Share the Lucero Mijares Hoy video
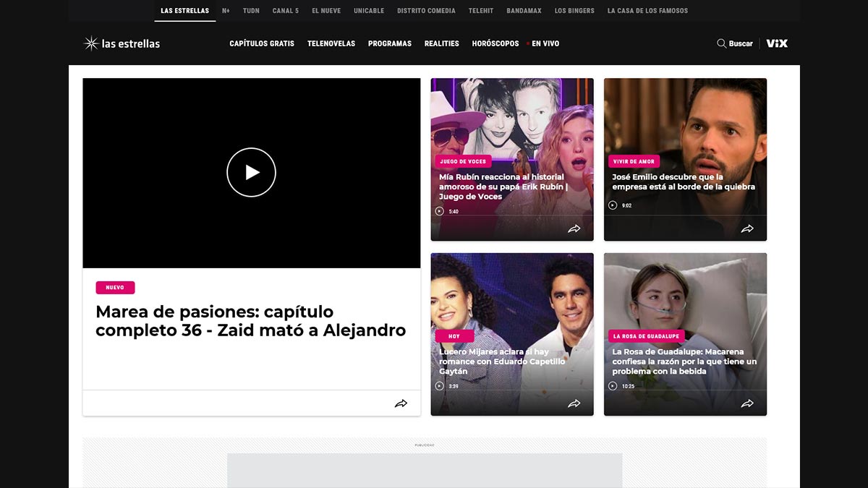This screenshot has width=868, height=488. (574, 403)
